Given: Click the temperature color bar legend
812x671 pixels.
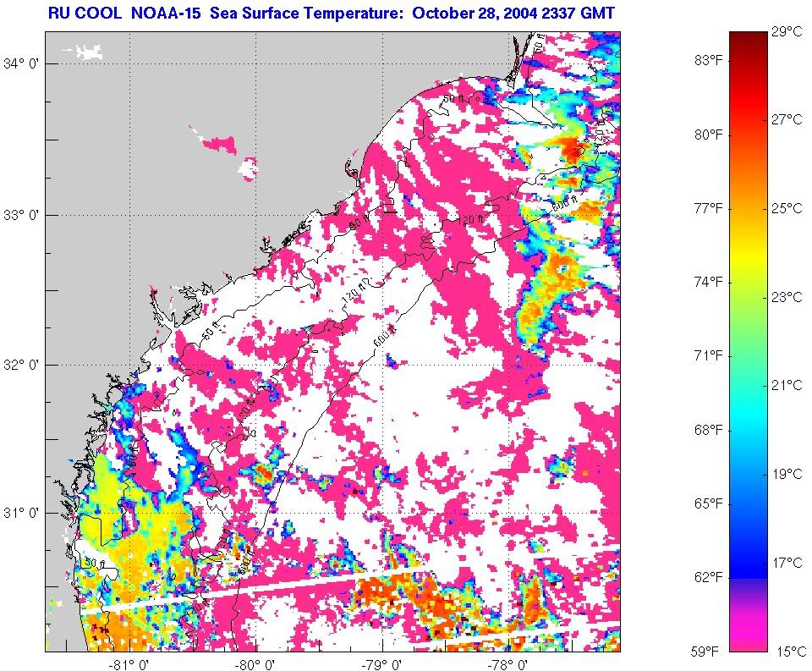Looking at the screenshot, I should [748, 342].
